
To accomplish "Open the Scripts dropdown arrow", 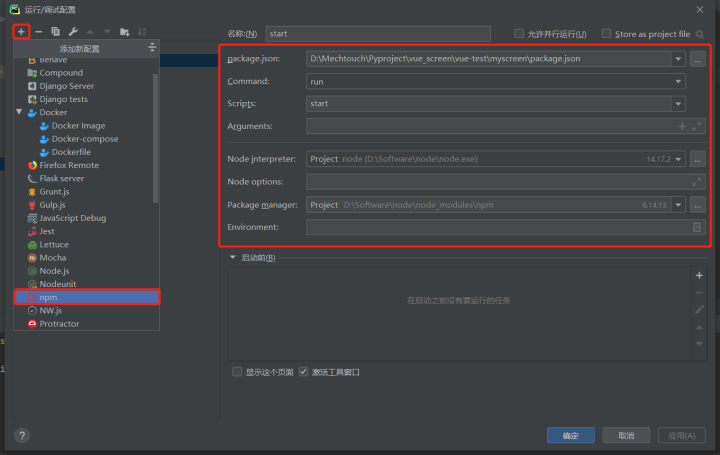I will (678, 104).
